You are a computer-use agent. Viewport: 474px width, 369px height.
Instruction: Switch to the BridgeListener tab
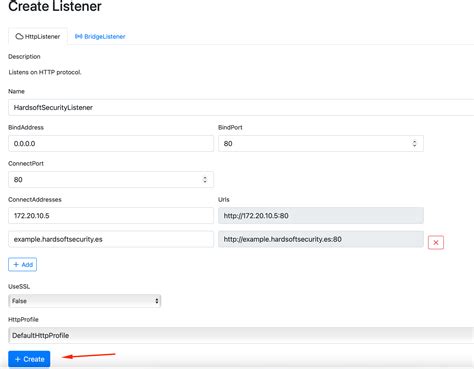click(x=100, y=36)
